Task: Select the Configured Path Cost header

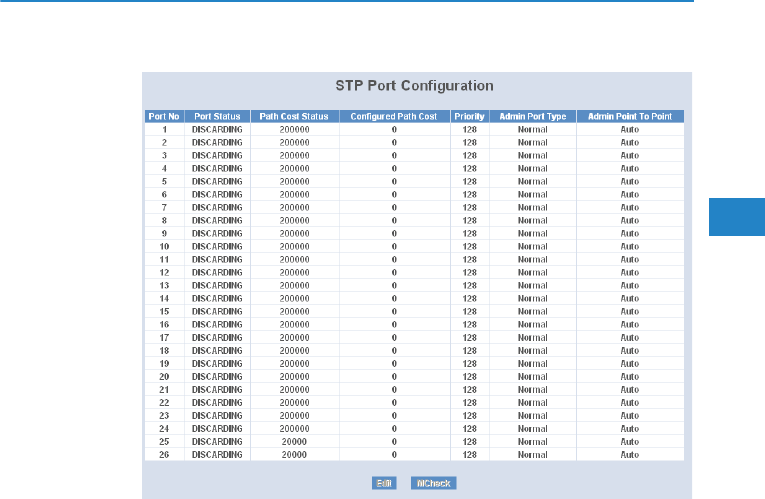Action: pyautogui.click(x=394, y=116)
